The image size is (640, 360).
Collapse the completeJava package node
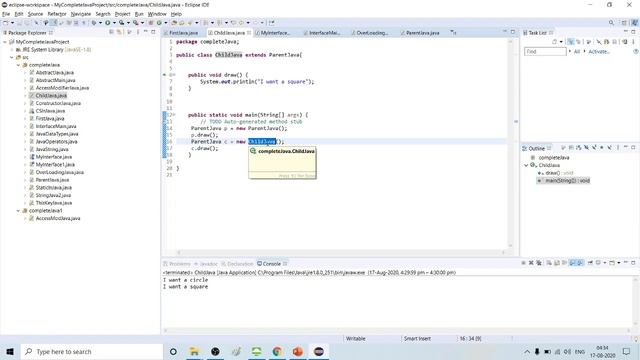click(x=18, y=65)
